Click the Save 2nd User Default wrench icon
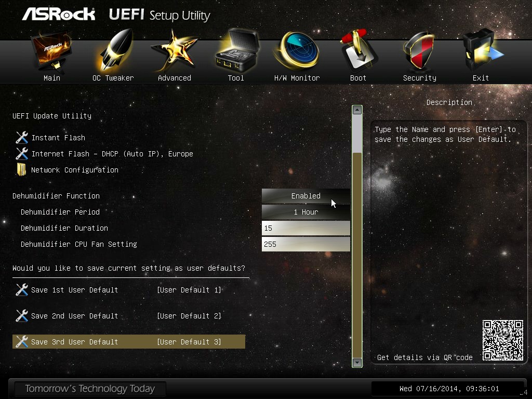The width and height of the screenshot is (532, 399). coord(22,316)
